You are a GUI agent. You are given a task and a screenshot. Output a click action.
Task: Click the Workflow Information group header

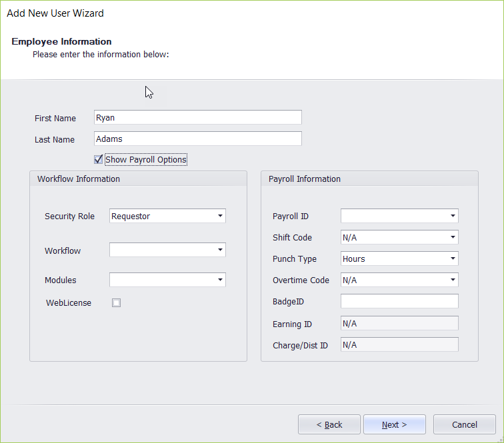click(x=79, y=179)
